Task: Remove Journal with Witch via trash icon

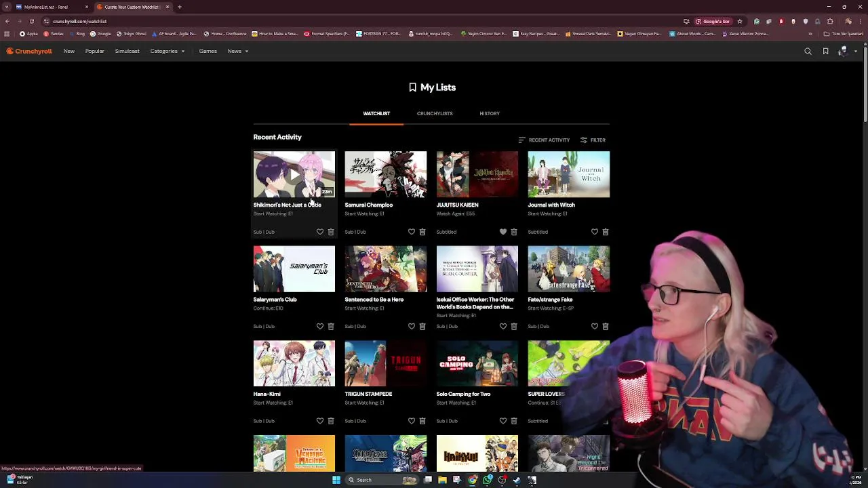Action: point(606,232)
